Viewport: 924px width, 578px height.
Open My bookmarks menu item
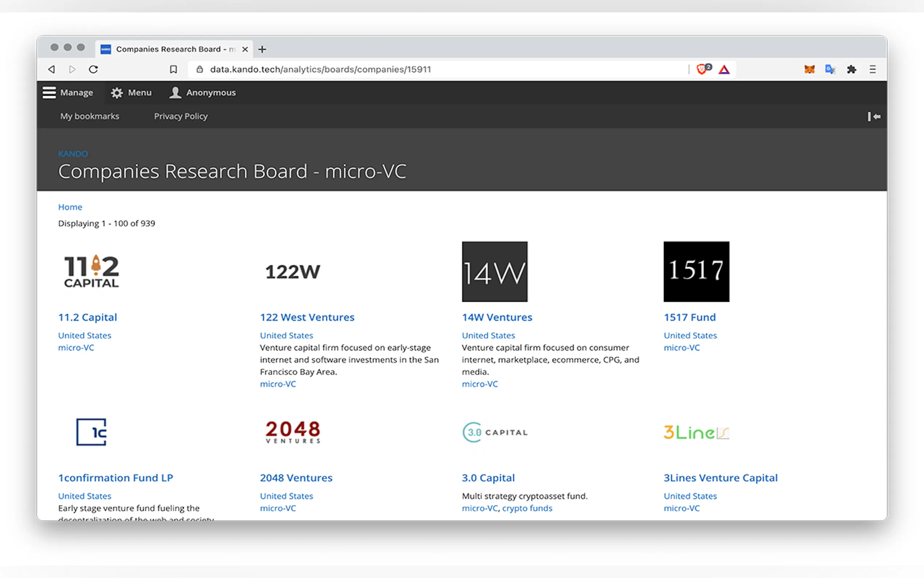tap(90, 116)
